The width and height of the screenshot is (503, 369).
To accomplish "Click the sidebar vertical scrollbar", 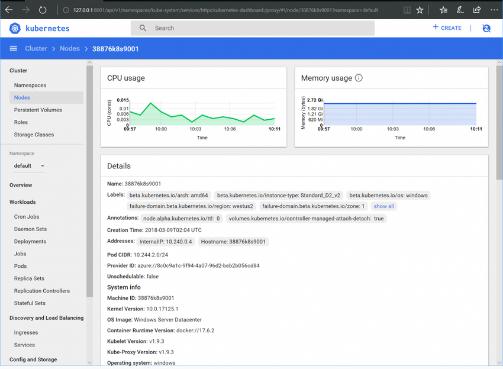I will [x=89, y=180].
